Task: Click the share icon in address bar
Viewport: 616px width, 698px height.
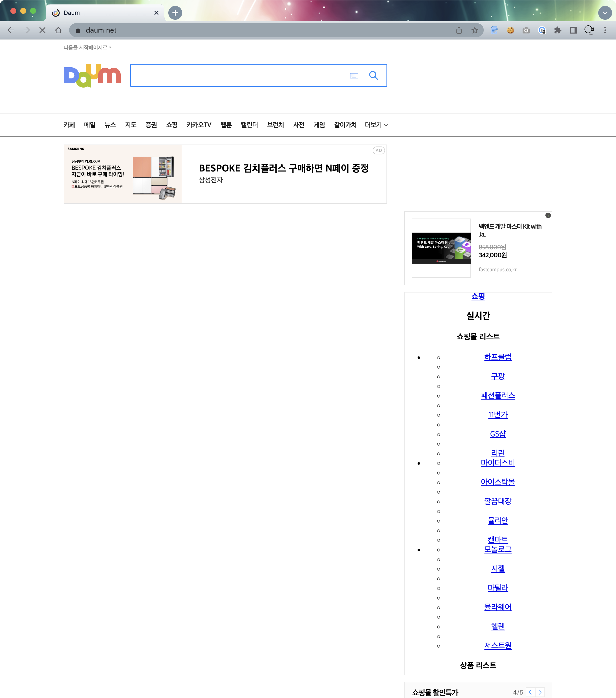Action: pos(459,30)
